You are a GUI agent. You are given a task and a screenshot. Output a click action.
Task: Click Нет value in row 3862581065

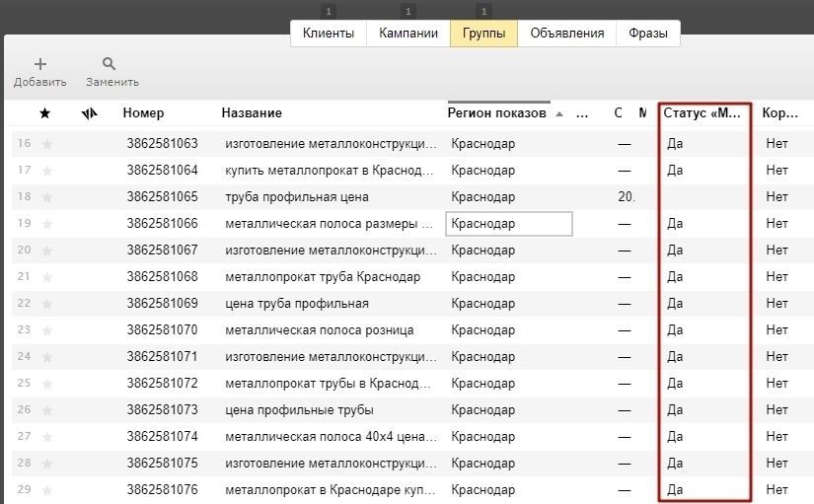click(777, 196)
